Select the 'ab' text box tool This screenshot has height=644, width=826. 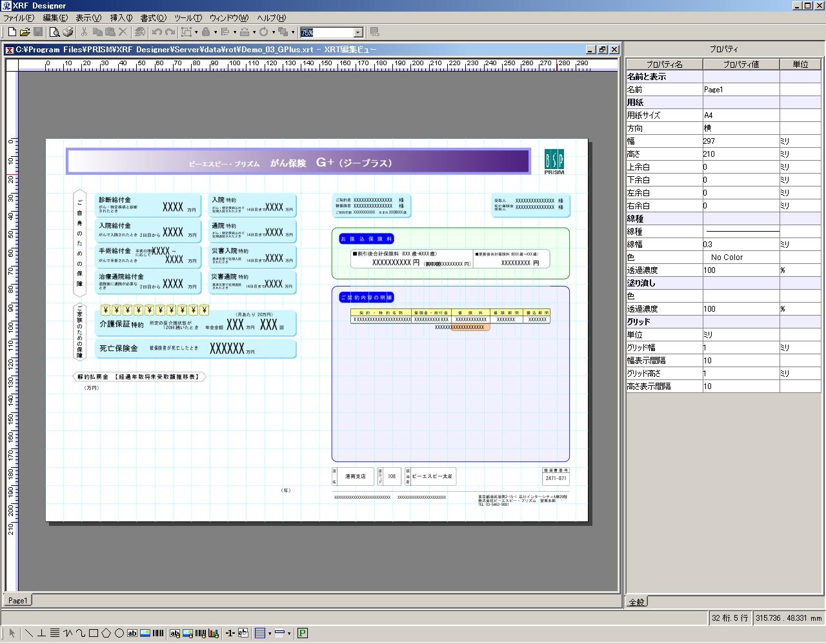click(132, 633)
